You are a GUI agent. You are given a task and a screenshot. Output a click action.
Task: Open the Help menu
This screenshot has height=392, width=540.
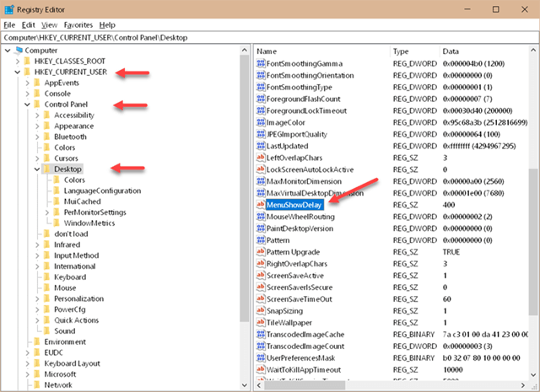click(107, 24)
